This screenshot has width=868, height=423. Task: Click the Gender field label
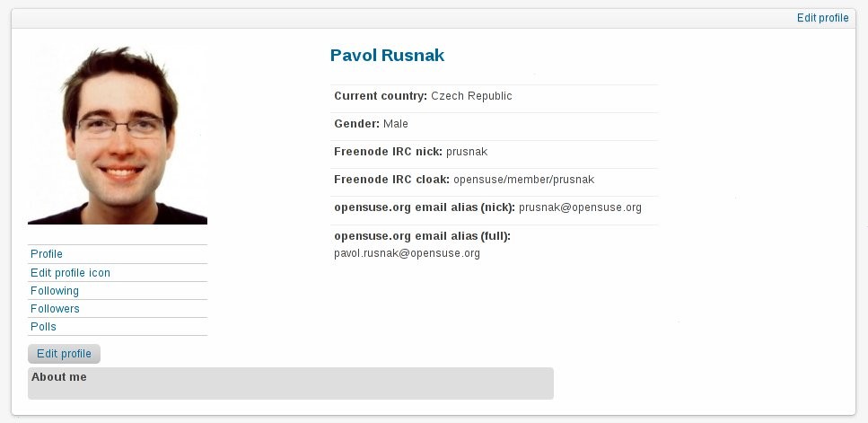[356, 124]
